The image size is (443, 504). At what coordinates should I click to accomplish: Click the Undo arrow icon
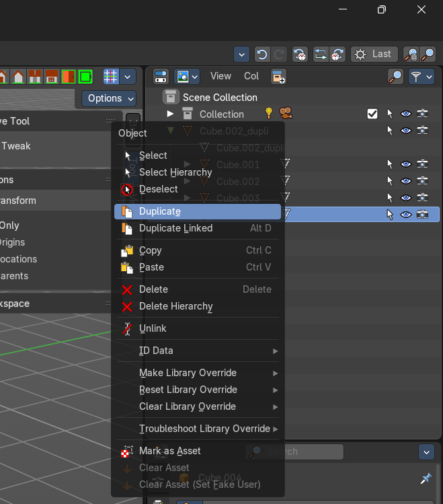[262, 55]
